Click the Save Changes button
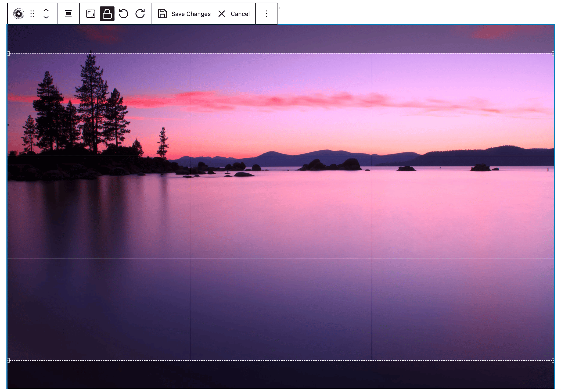This screenshot has height=392, width=561. click(184, 14)
